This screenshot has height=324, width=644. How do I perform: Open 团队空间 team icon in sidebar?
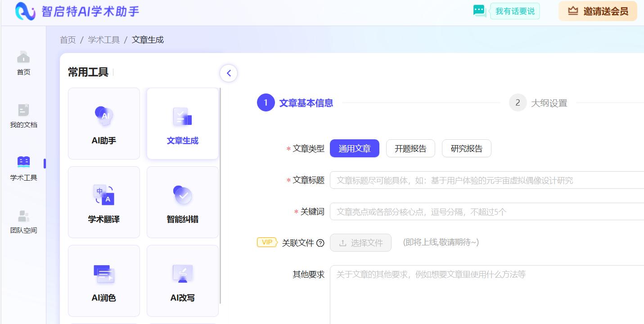coord(23,216)
